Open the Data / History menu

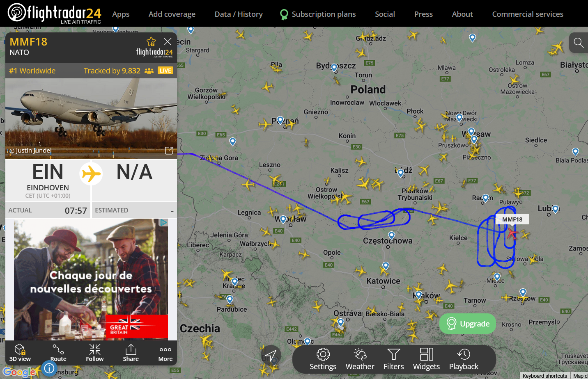click(239, 14)
